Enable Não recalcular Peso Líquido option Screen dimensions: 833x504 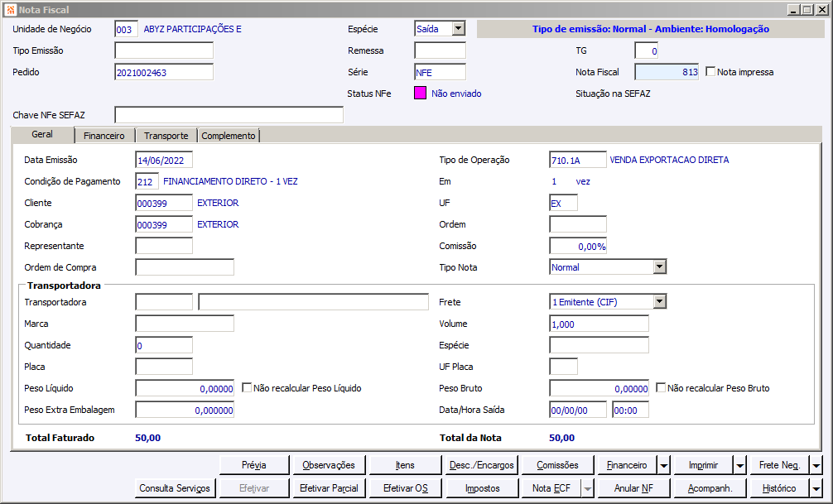point(247,387)
